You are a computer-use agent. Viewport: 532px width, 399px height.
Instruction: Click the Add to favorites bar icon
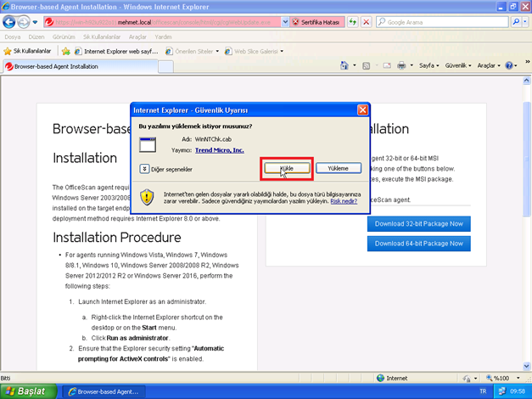66,51
